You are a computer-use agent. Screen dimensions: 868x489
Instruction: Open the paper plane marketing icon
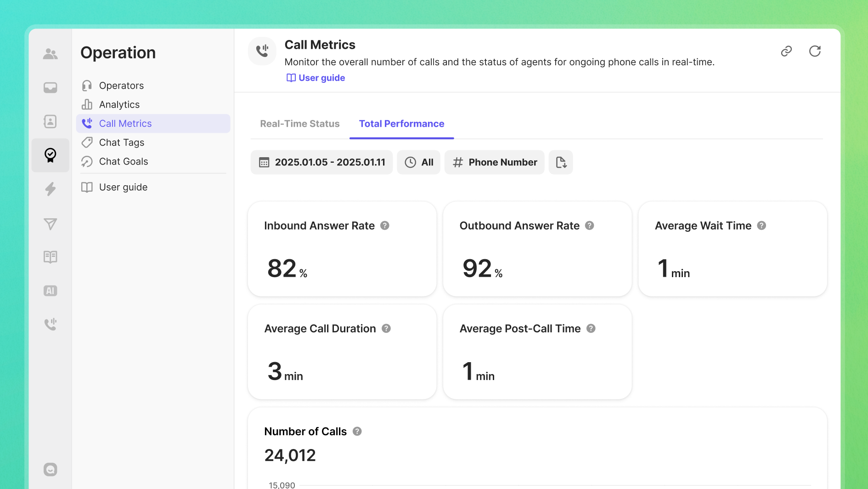[x=50, y=224]
